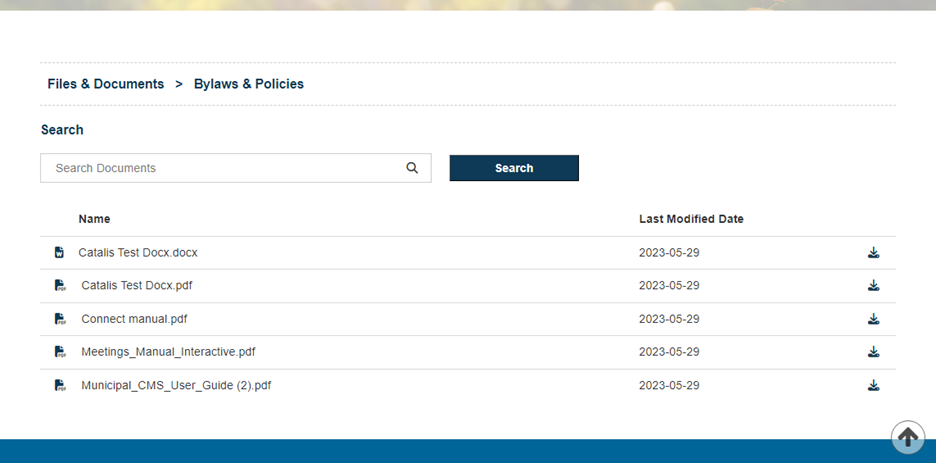Open the Connect manual.pdf document
Screen dimensions: 936x463
134,319
